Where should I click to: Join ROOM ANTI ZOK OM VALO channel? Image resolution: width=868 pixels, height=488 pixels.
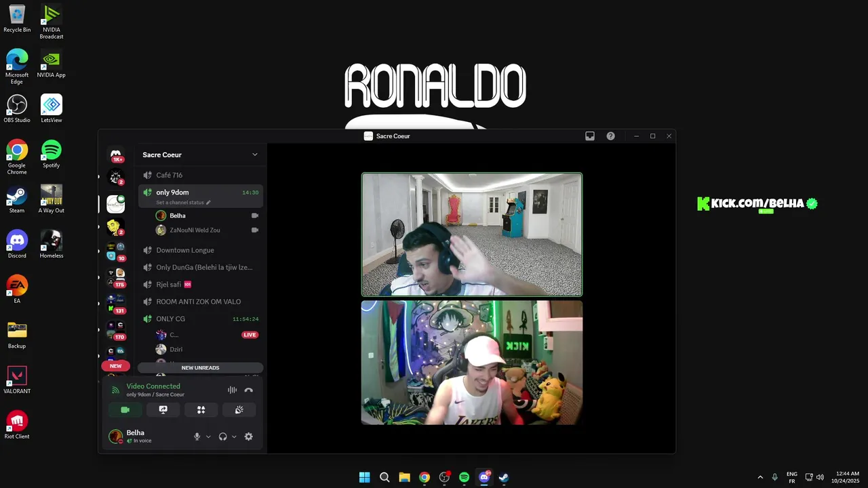tap(200, 302)
